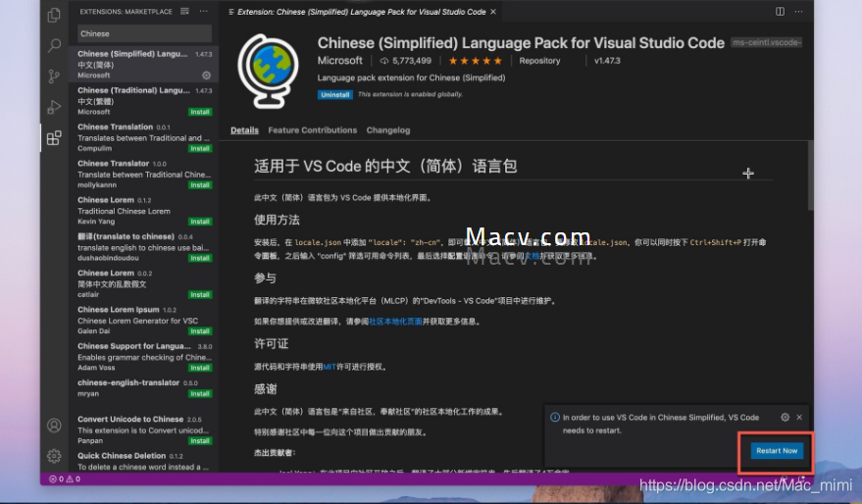Select Quick Chinese Deletion list item
This screenshot has width=862, height=504.
pos(143,461)
